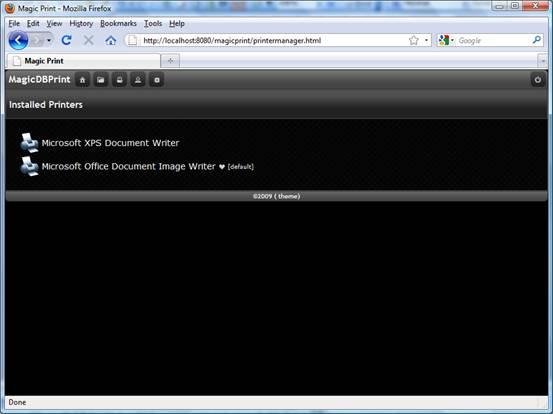Open the Help menu
The height and width of the screenshot is (414, 553).
(177, 24)
